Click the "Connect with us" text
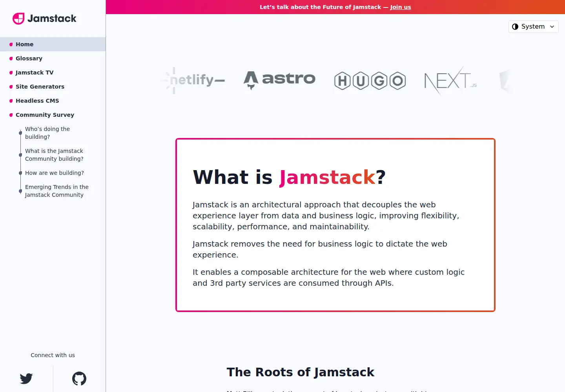565x392 pixels. coord(53,355)
